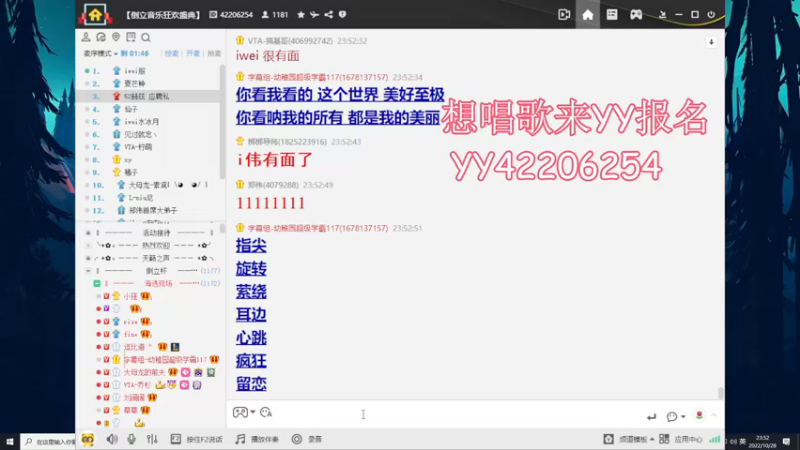Open the 应用中心 app center
Viewport: 800px width, 450px height.
point(681,439)
